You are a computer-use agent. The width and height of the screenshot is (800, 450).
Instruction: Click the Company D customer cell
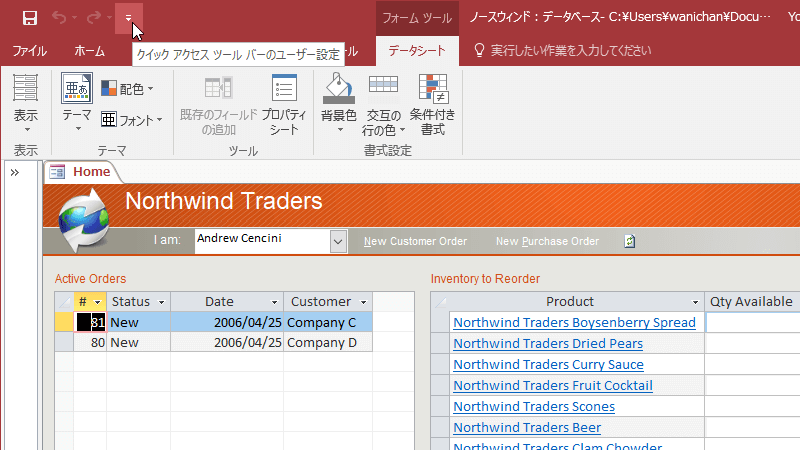tap(328, 342)
